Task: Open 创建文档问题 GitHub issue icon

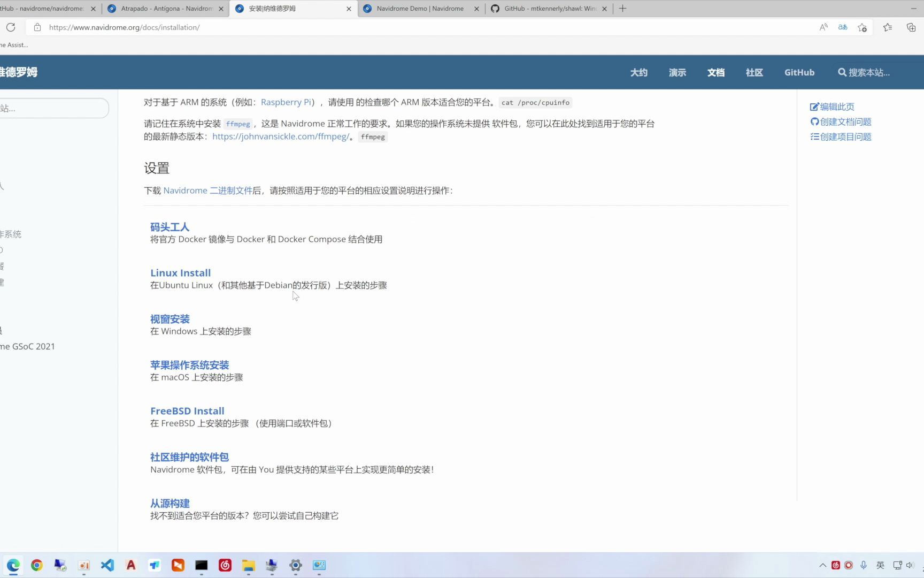Action: (x=814, y=121)
